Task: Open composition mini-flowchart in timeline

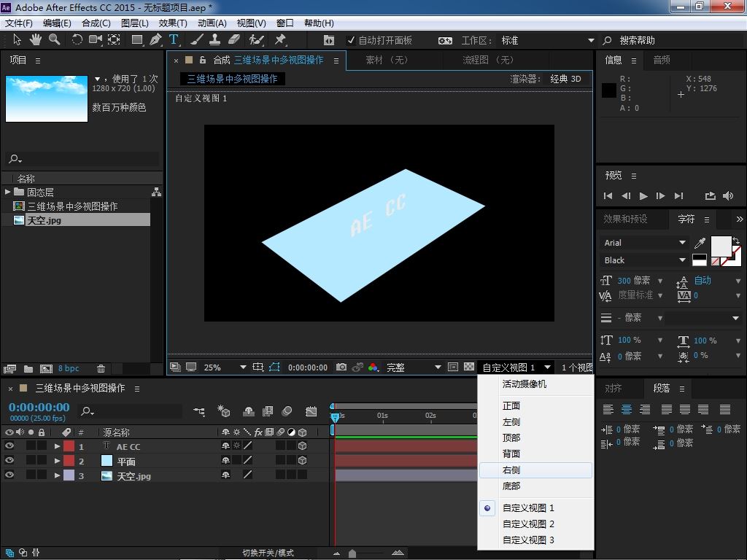Action: [199, 411]
